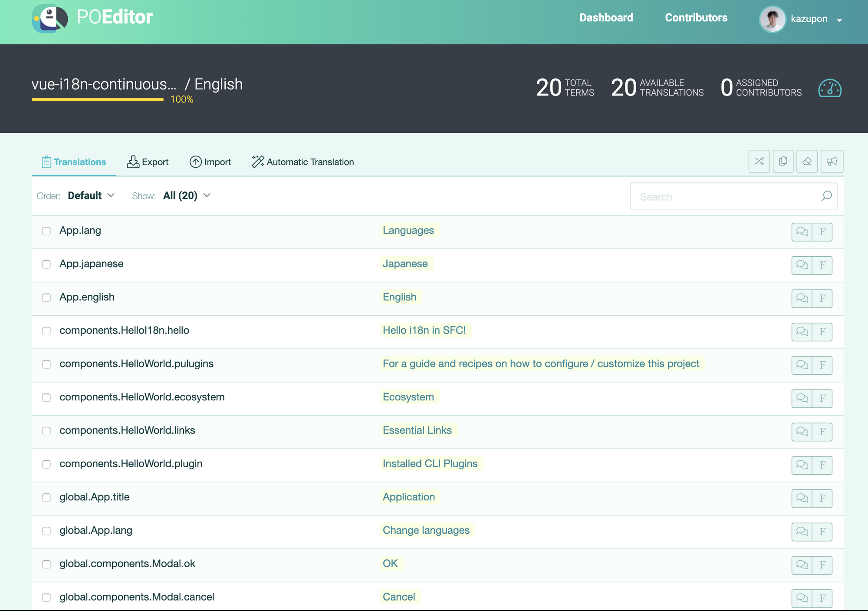Switch to the Export tab

[x=148, y=162]
